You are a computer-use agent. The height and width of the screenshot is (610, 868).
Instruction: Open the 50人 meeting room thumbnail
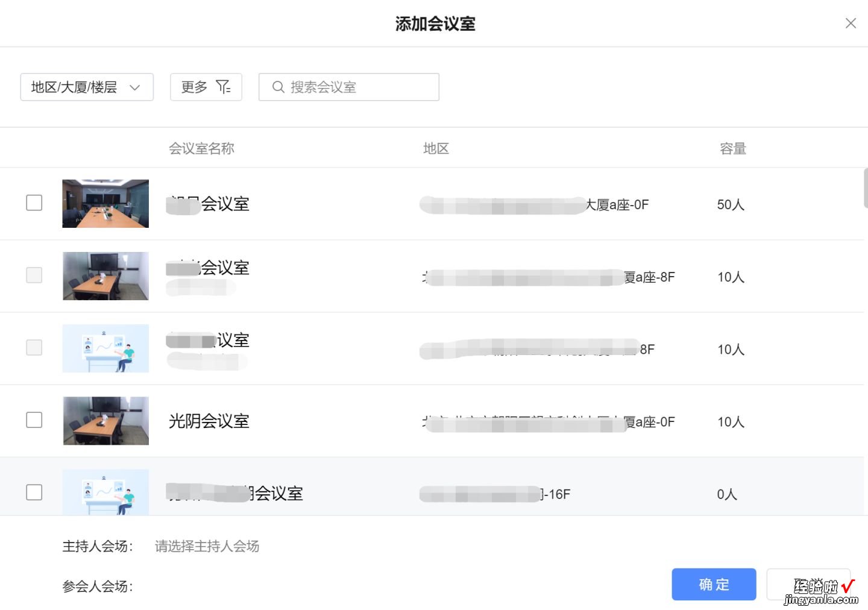[105, 203]
